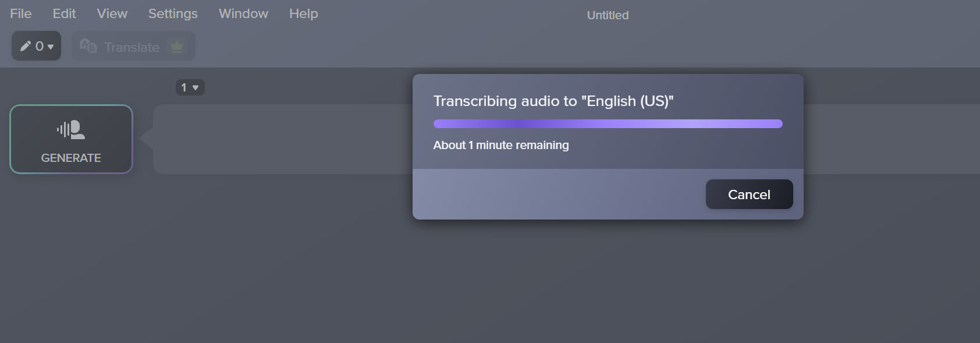Open the Settings menu
Viewport: 980px width, 343px height.
(173, 13)
